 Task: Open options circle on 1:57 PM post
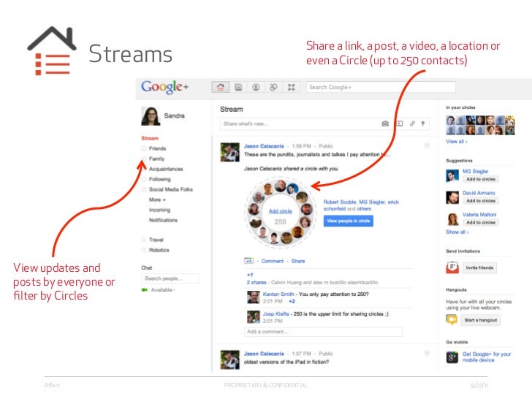click(x=427, y=353)
